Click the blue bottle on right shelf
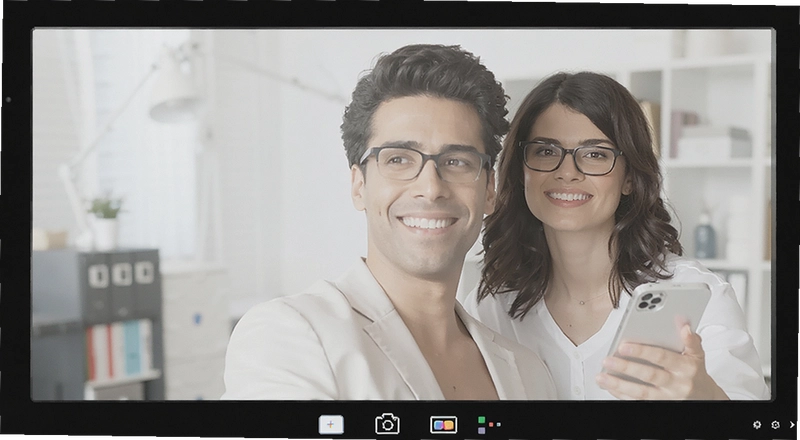 click(705, 235)
